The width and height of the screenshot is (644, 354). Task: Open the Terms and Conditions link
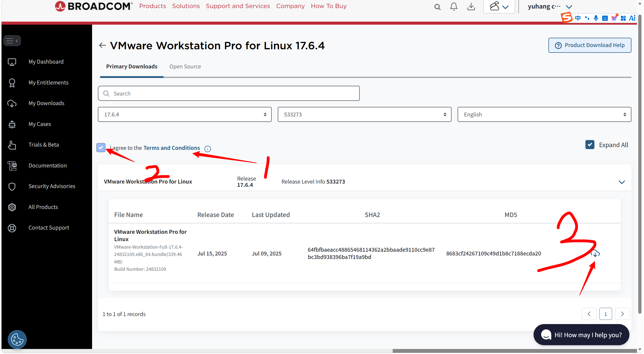[x=172, y=148]
